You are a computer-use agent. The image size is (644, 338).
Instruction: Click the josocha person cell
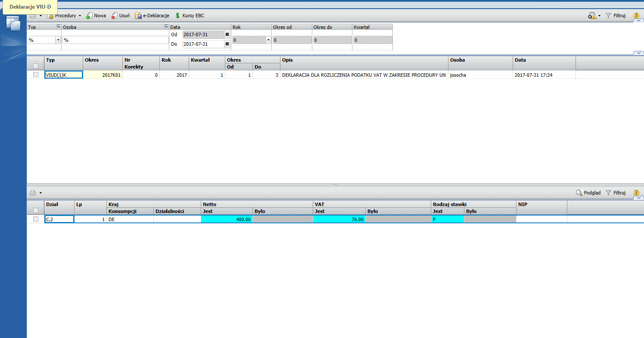point(481,75)
